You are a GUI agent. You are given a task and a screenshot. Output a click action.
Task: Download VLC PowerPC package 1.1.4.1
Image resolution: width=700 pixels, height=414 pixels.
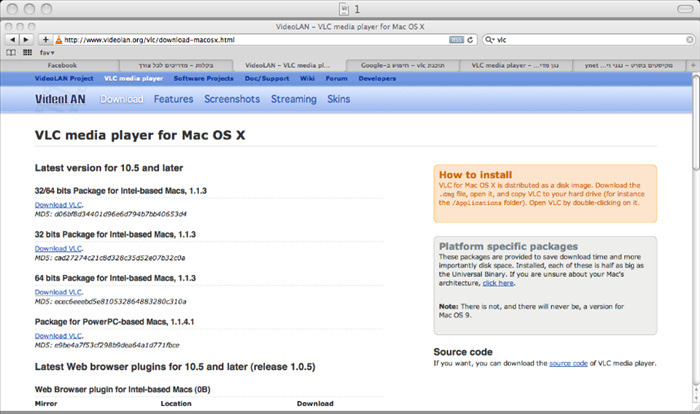click(58, 336)
